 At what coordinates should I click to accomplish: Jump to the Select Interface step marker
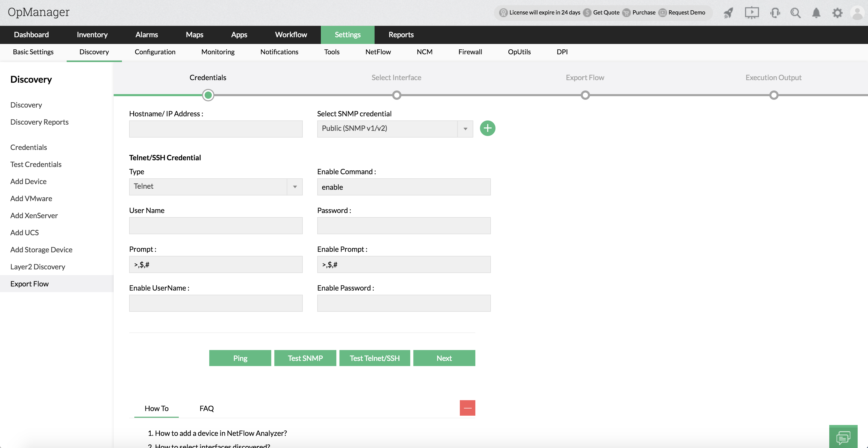tap(397, 95)
